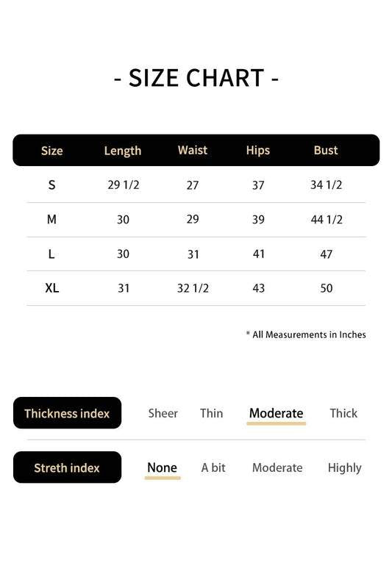
Task: Click the Hips column header
Action: pos(257,151)
